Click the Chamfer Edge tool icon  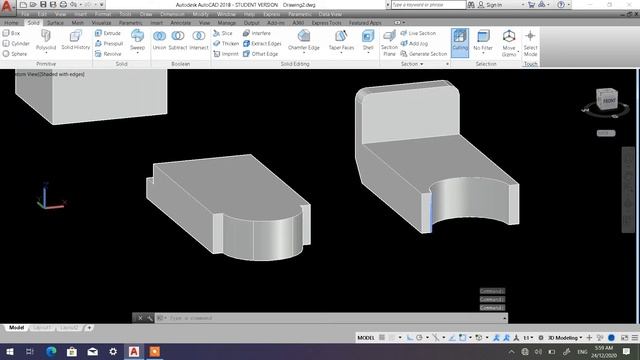304,37
